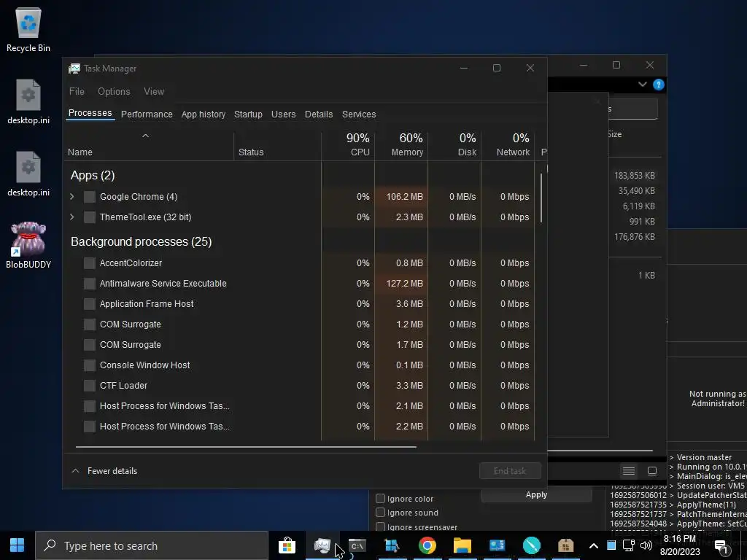Open Google Chrome from taskbar
747x560 pixels.
pos(427,545)
